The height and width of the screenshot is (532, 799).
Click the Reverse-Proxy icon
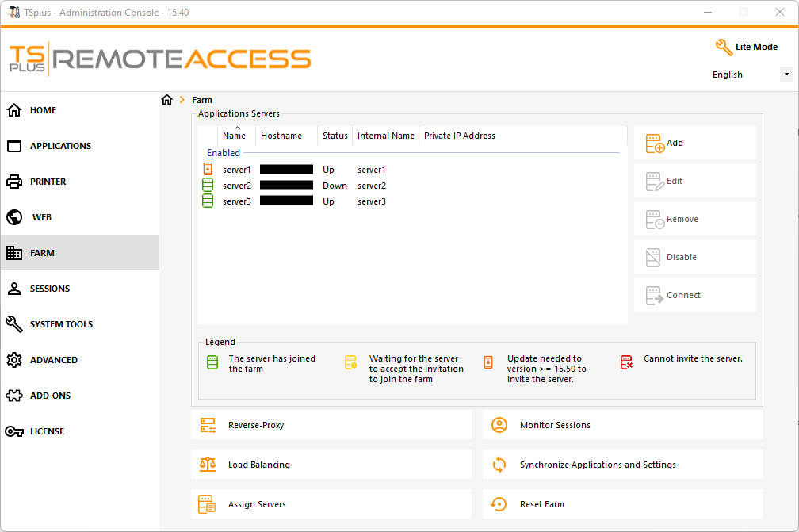[208, 426]
